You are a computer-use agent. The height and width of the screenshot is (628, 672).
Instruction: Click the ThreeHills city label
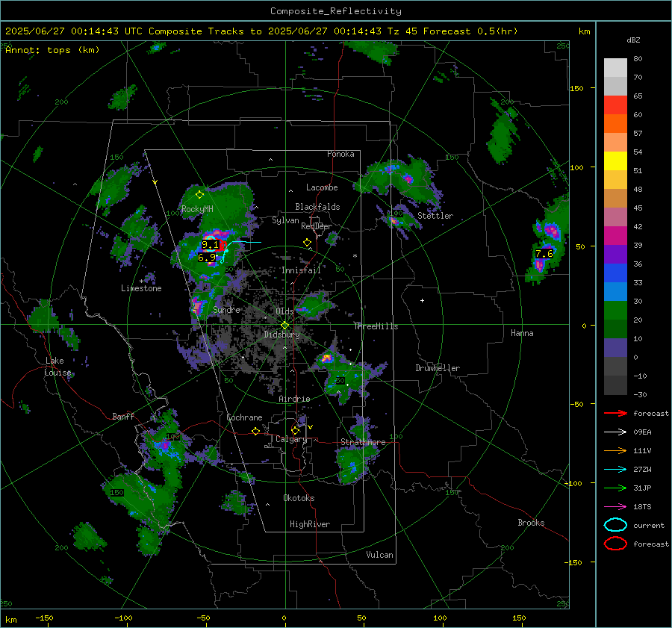[x=376, y=326]
